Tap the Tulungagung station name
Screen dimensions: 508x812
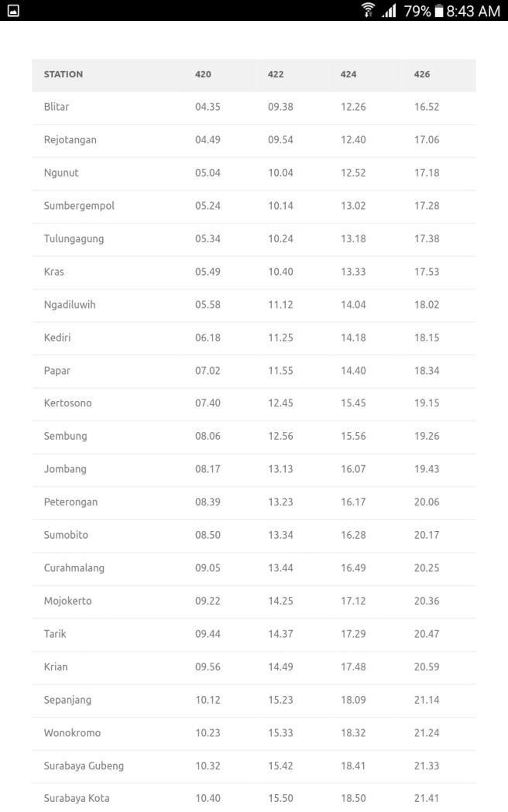74,238
